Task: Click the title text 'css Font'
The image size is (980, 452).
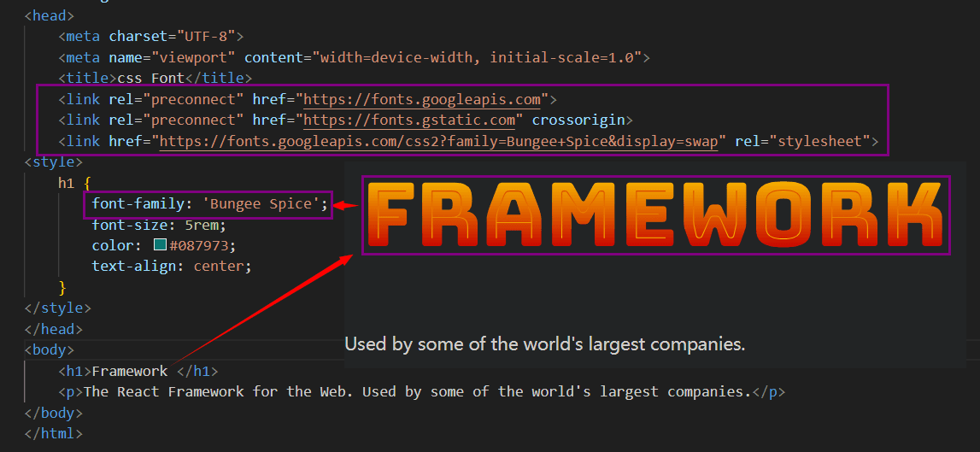Action: click(x=151, y=78)
